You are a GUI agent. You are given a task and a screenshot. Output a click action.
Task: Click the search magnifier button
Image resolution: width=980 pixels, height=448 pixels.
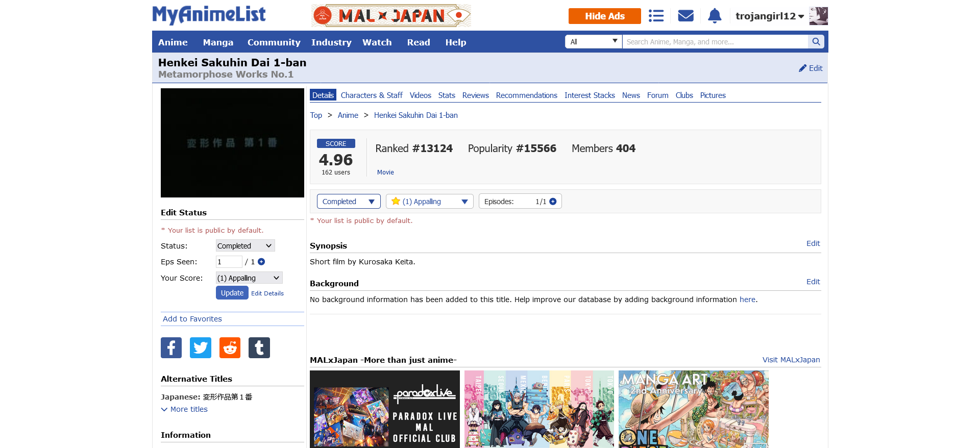click(816, 42)
